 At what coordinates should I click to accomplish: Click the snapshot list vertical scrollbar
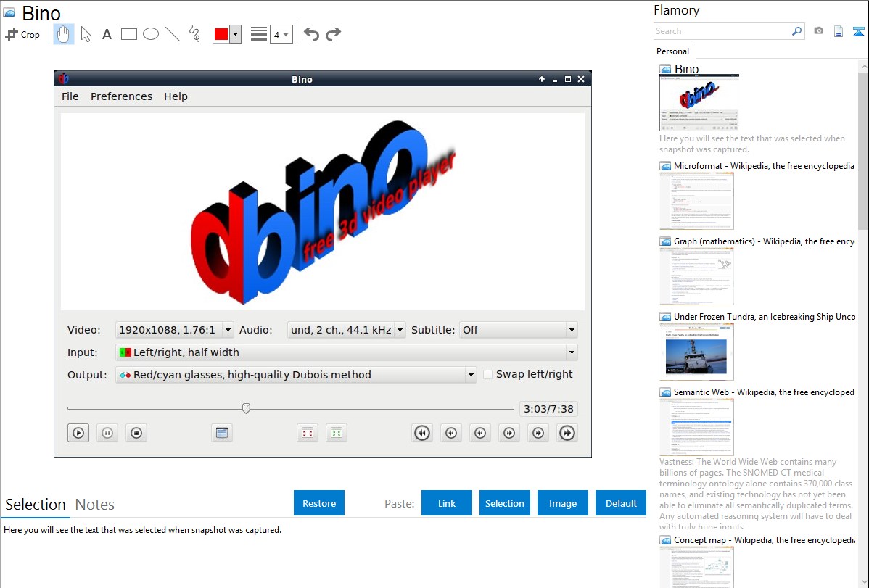pyautogui.click(x=863, y=149)
